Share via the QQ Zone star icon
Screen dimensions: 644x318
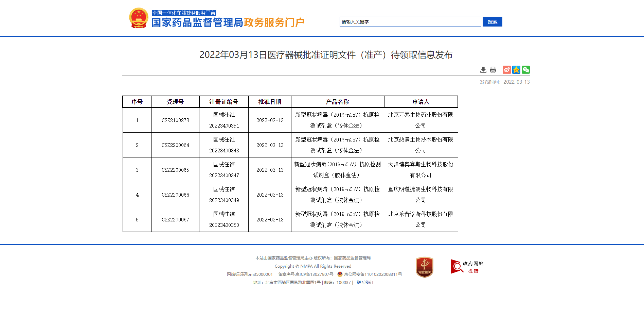pos(516,70)
